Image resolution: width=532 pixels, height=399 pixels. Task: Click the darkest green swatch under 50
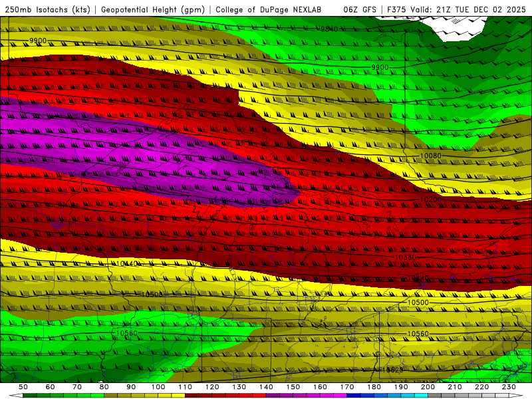tap(29, 396)
